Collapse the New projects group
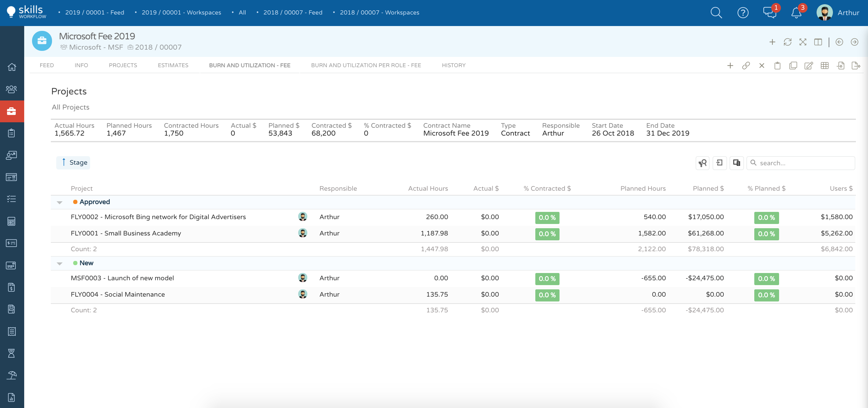The width and height of the screenshot is (868, 408). tap(59, 263)
